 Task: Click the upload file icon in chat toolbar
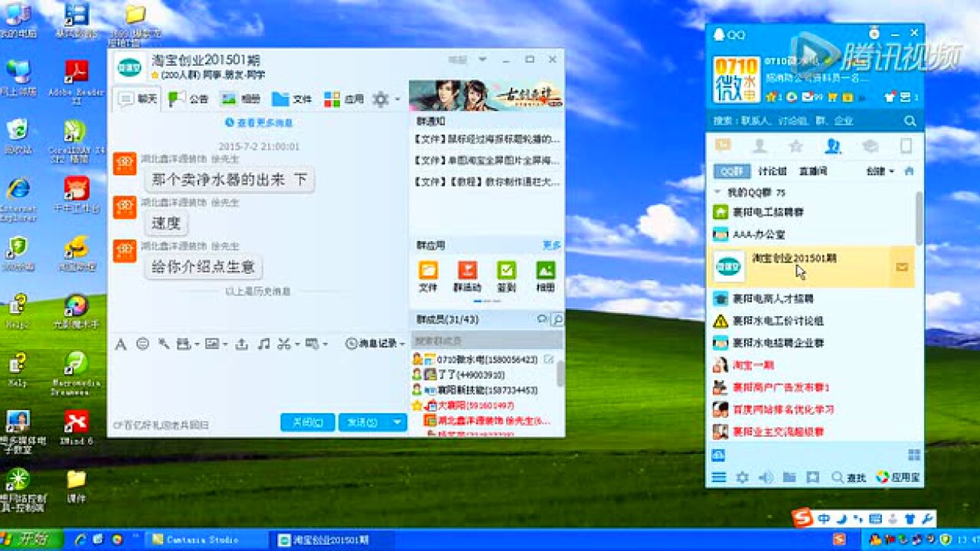(x=241, y=344)
